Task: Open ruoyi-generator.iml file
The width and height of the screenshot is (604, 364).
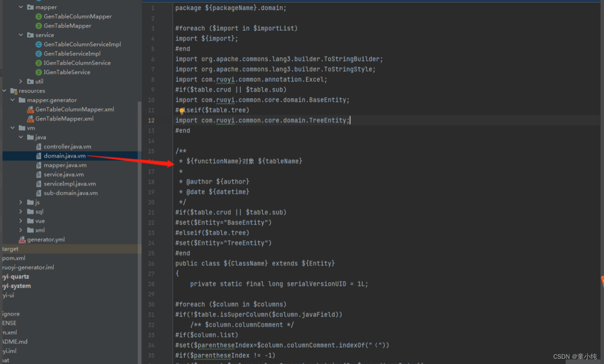Action: [x=28, y=268]
